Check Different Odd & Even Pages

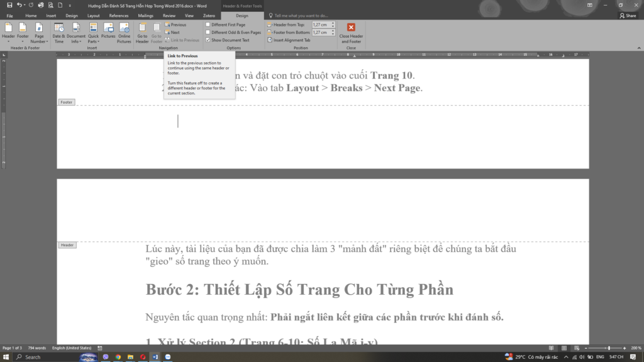[x=208, y=32]
